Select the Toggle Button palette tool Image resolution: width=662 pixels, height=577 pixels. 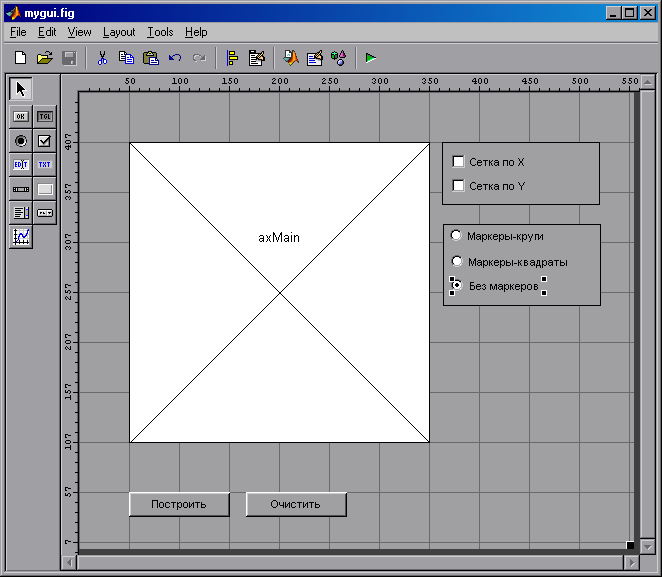pyautogui.click(x=44, y=116)
